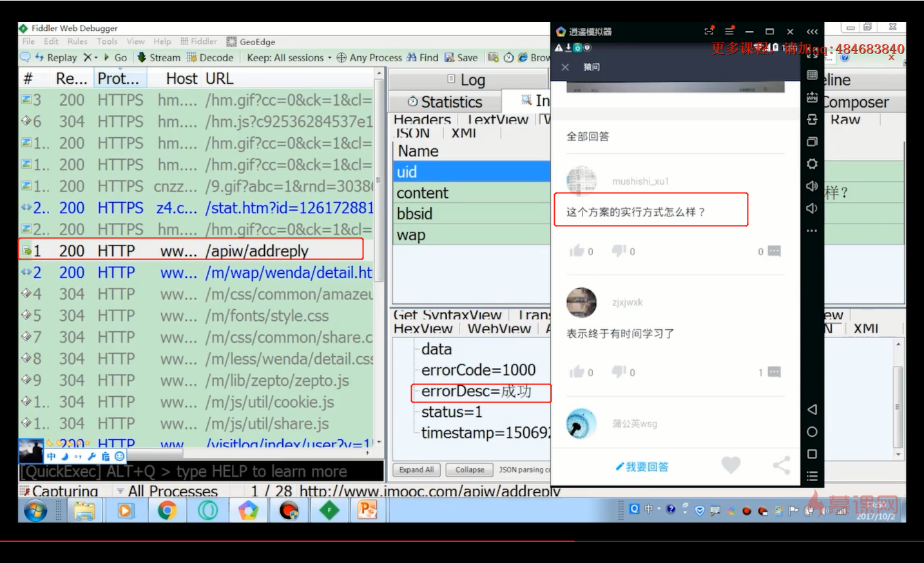Click the GeoEdge menu item
Viewport: 924px width, 563px height.
click(x=251, y=42)
